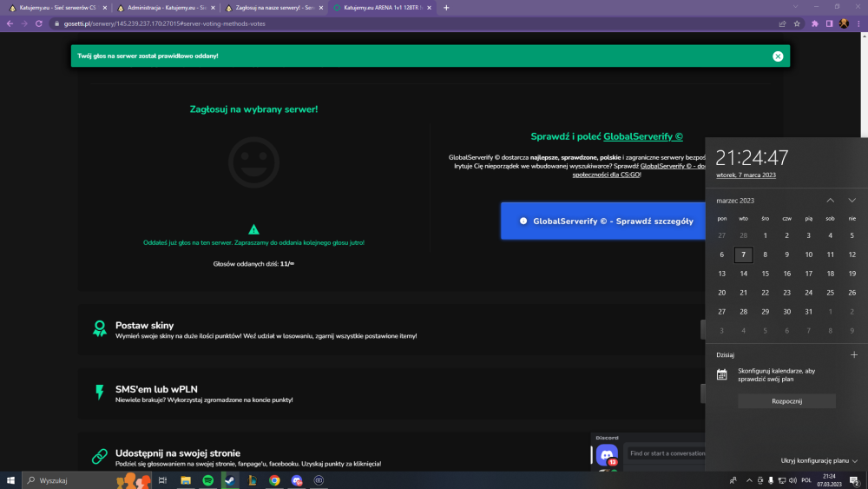Open Spotify from taskbar
This screenshot has height=489, width=868.
[x=208, y=480]
